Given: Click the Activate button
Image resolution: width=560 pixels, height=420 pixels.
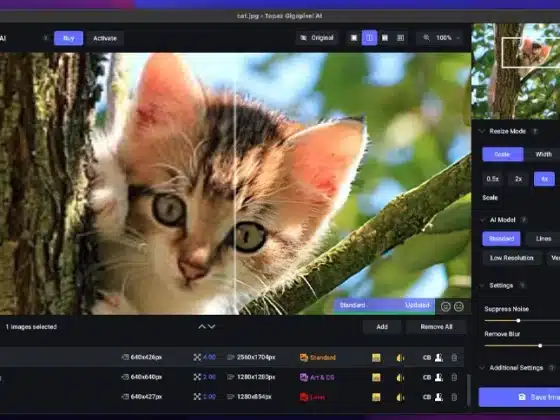Looking at the screenshot, I should coord(105,38).
